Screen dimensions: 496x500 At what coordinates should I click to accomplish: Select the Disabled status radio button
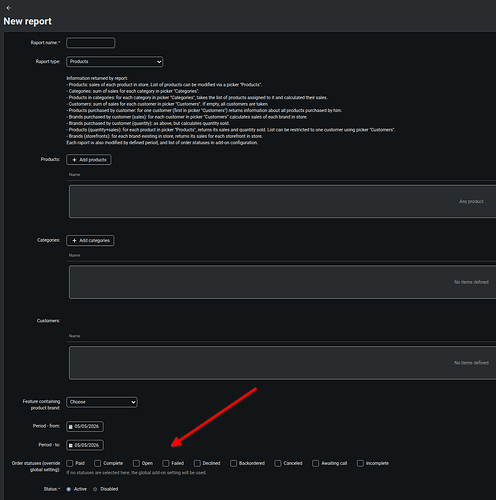pos(95,489)
